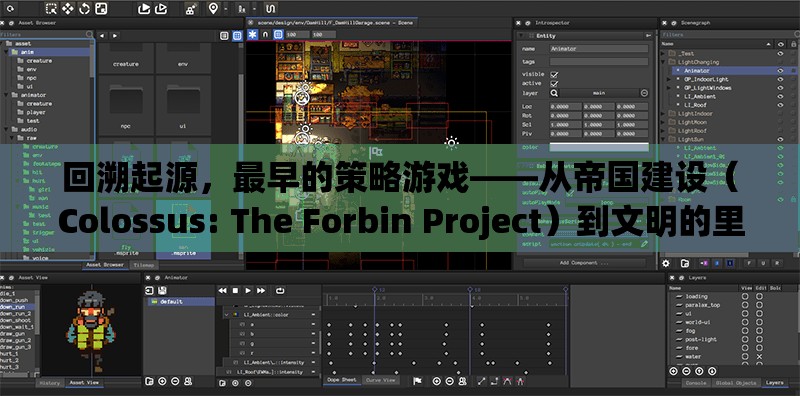This screenshot has width=800, height=396.
Task: Open the Global Objects tab
Action: tap(736, 383)
